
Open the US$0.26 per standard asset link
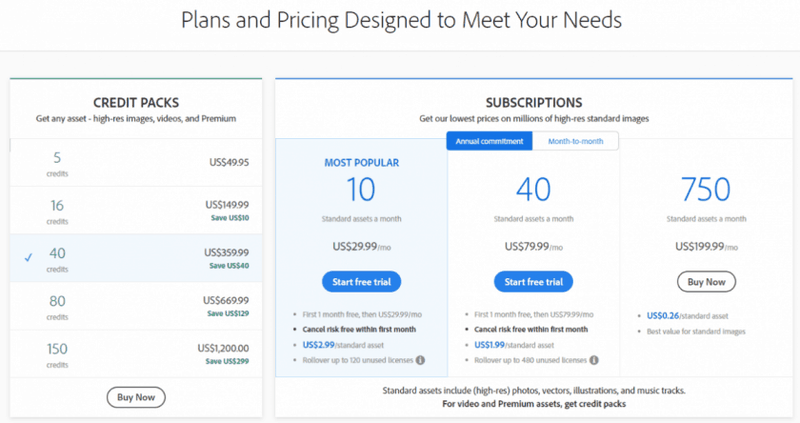coord(664,314)
